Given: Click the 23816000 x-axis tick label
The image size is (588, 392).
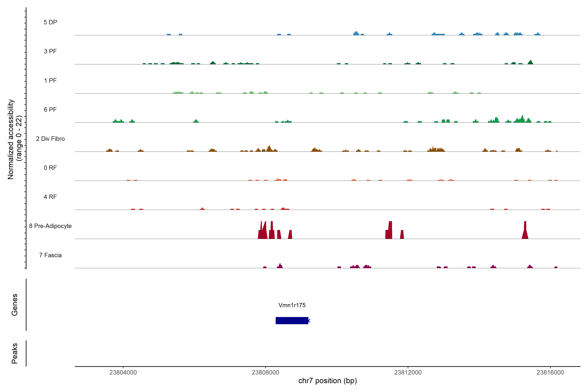Looking at the screenshot, I should pos(550,372).
